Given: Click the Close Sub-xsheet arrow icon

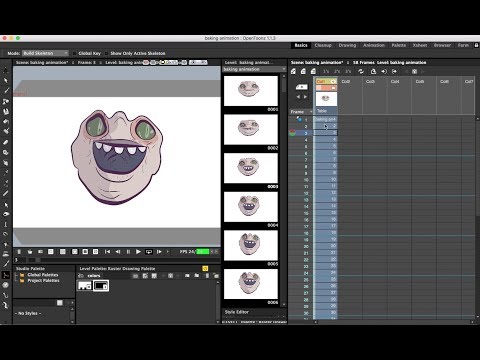Looking at the screenshot, I should tap(395, 71).
